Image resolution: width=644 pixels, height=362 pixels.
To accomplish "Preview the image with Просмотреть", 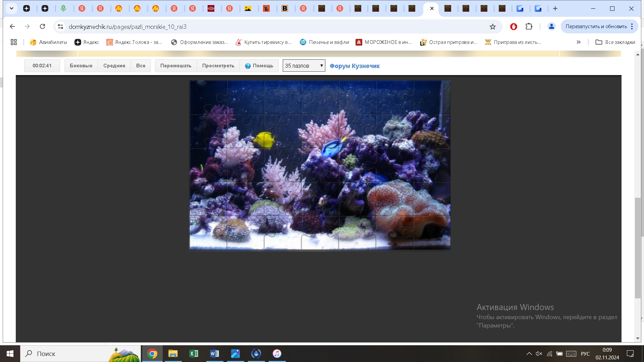I will point(218,66).
